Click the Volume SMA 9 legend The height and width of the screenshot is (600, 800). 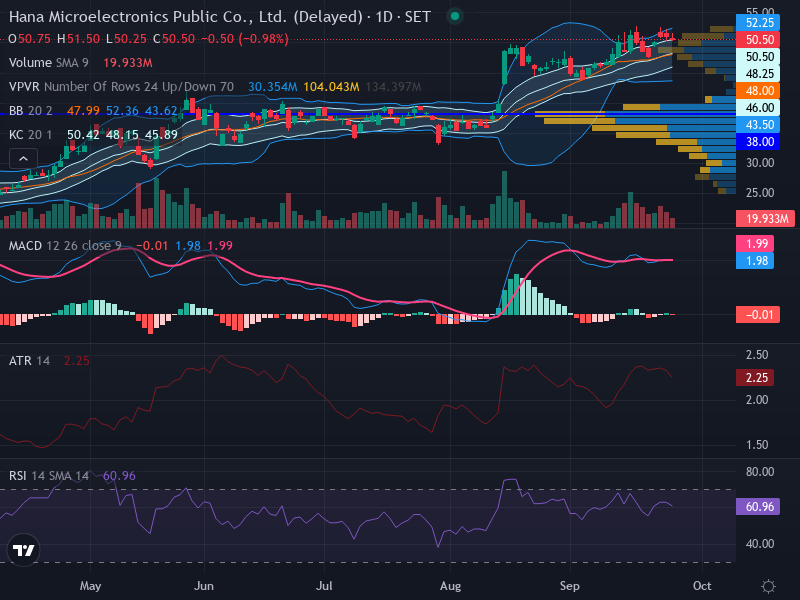(x=48, y=63)
